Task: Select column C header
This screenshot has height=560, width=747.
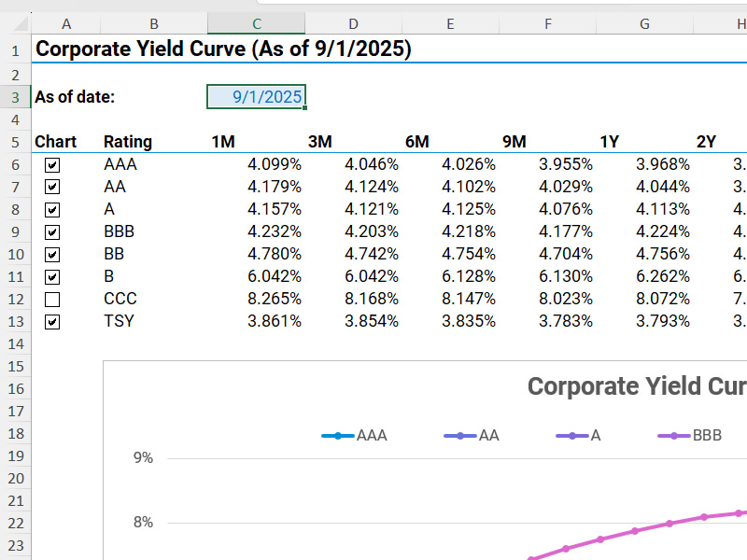Action: [x=256, y=23]
